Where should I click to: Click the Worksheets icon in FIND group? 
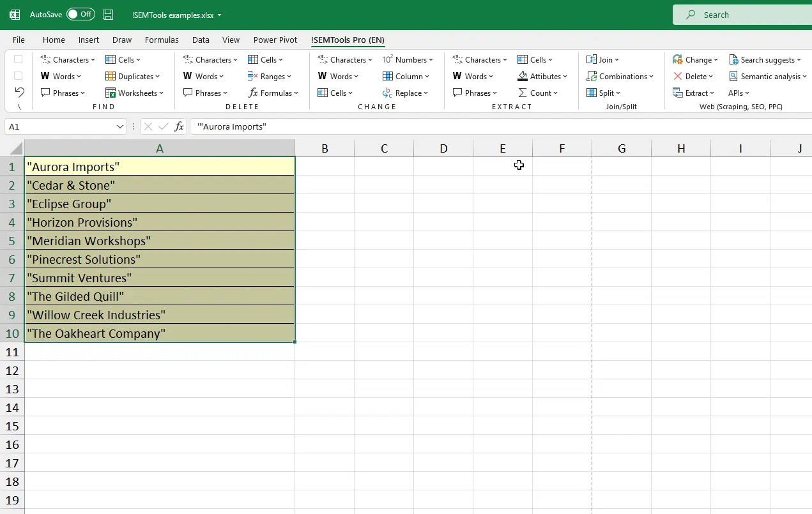[x=111, y=93]
